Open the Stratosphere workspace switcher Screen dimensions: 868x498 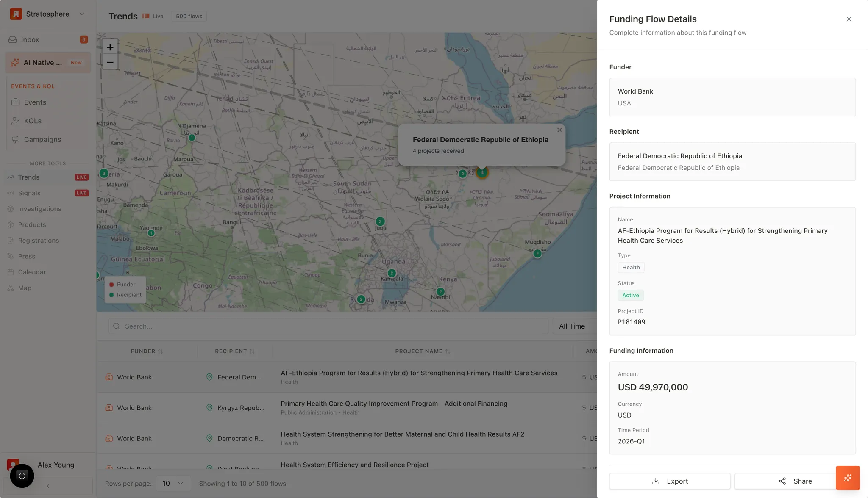(47, 14)
